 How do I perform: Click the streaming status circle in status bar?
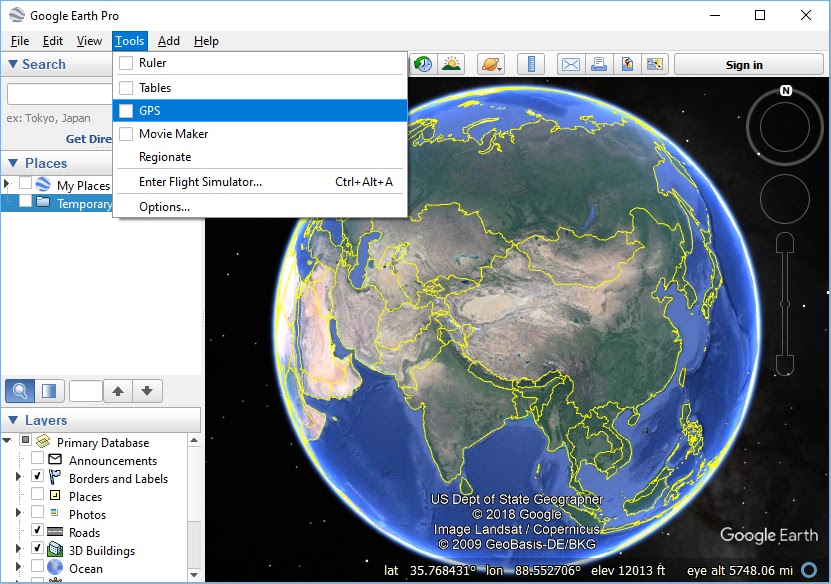(809, 570)
